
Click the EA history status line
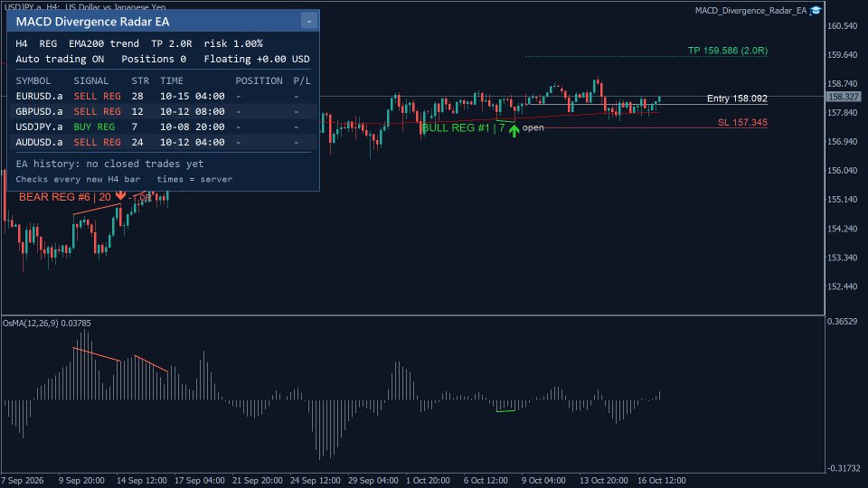(109, 164)
